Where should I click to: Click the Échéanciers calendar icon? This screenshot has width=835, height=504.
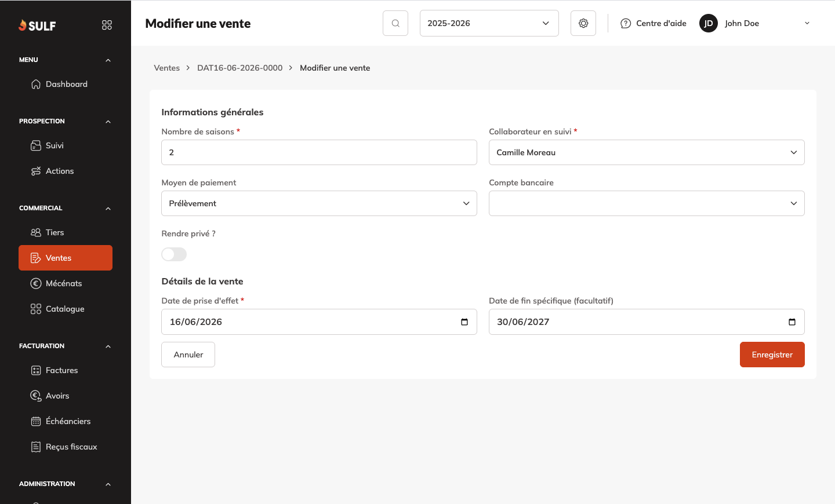click(x=36, y=421)
